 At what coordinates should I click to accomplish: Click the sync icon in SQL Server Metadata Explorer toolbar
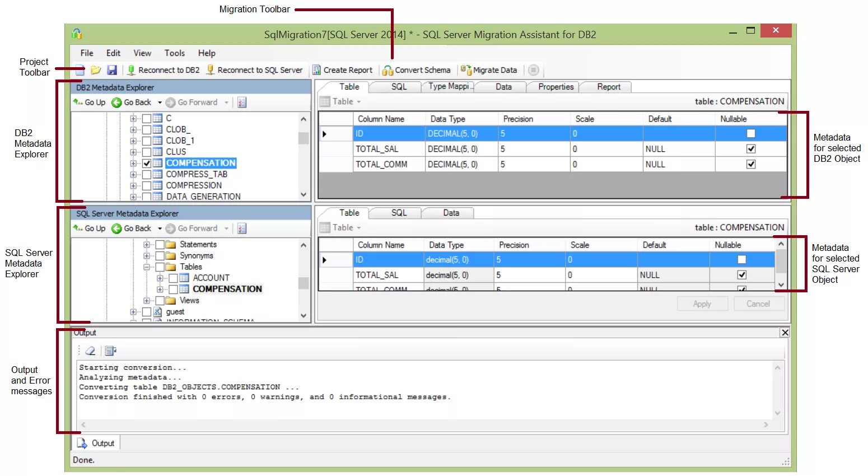pos(242,228)
